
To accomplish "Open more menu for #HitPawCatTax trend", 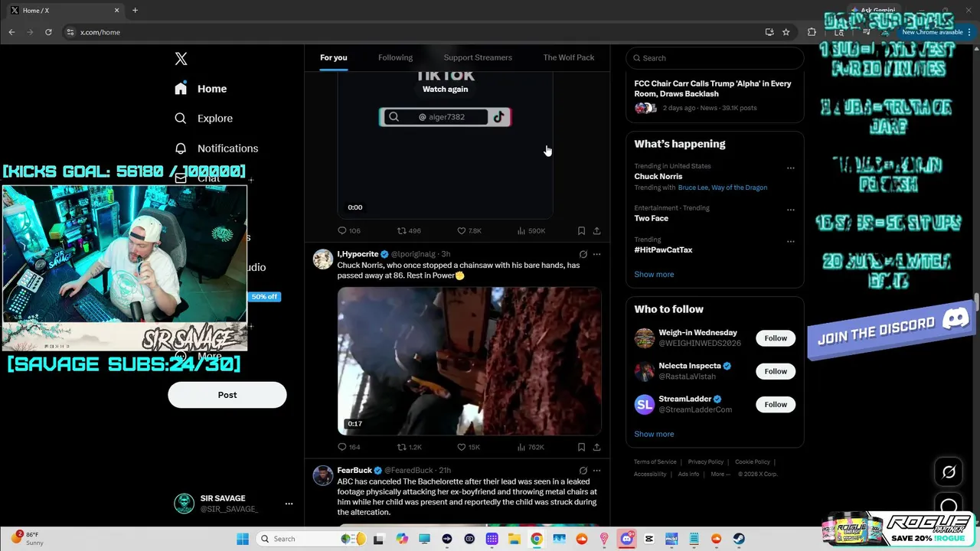I will (790, 241).
